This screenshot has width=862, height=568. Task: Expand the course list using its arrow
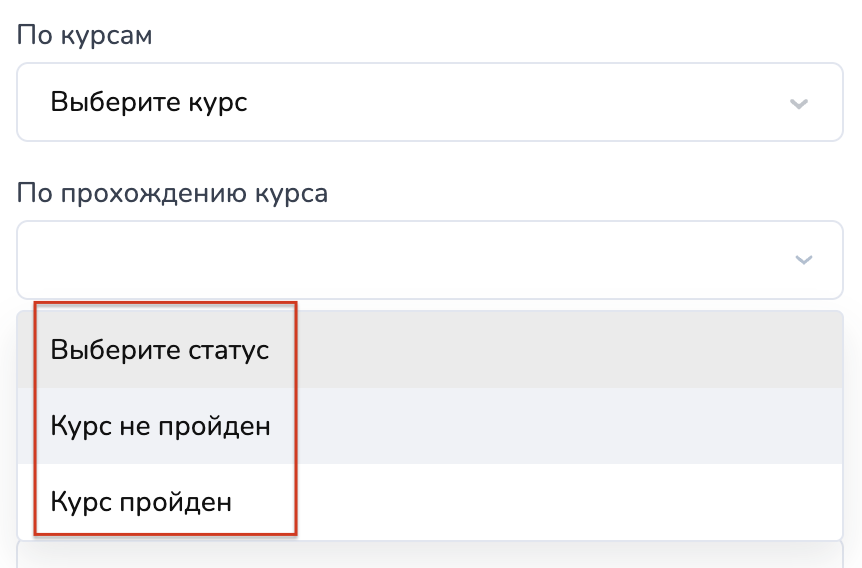798,103
